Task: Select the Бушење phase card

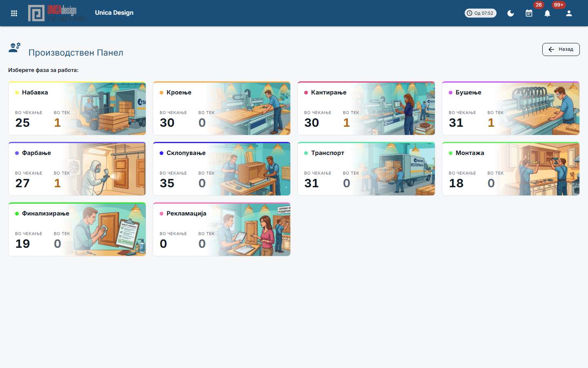Action: click(511, 108)
